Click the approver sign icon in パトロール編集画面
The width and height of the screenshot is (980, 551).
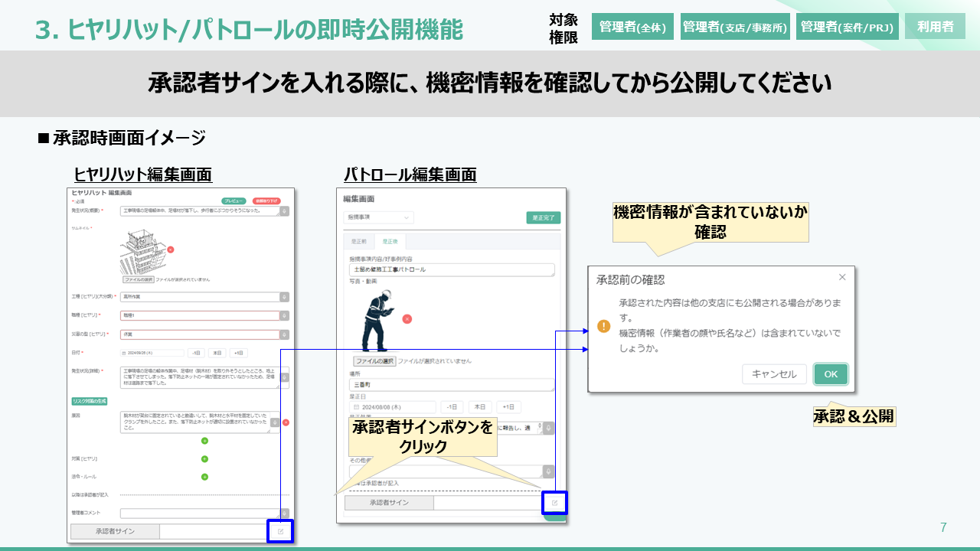tap(555, 503)
